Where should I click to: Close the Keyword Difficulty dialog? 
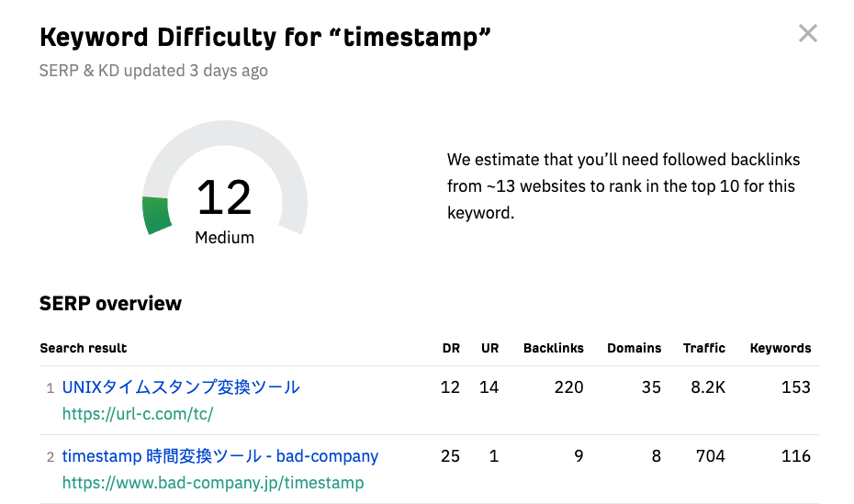[808, 34]
